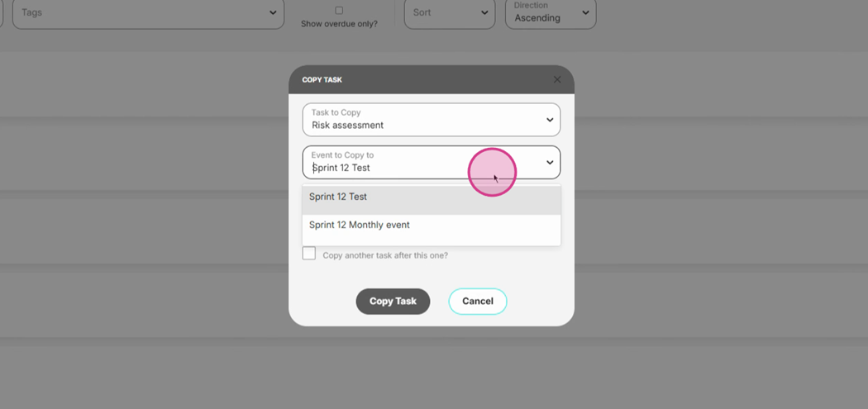Screen dimensions: 868x409
Task: Click the chevron arrow on Sort filter
Action: (484, 12)
